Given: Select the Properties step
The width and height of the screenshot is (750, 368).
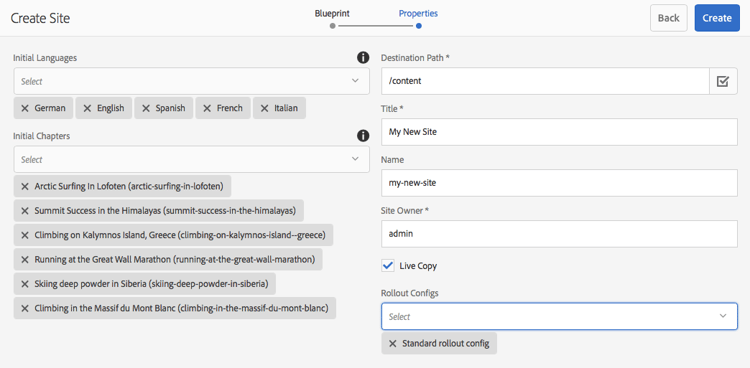Looking at the screenshot, I should [419, 19].
